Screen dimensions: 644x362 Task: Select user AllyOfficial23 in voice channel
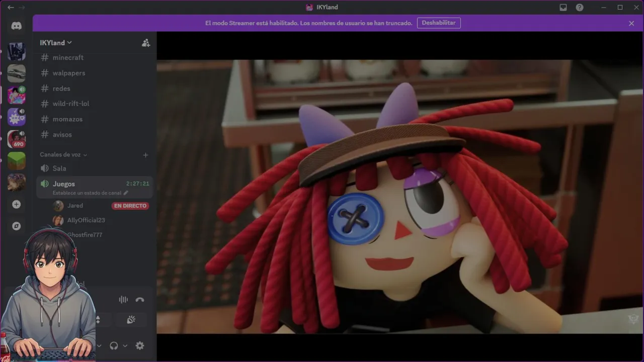click(86, 220)
